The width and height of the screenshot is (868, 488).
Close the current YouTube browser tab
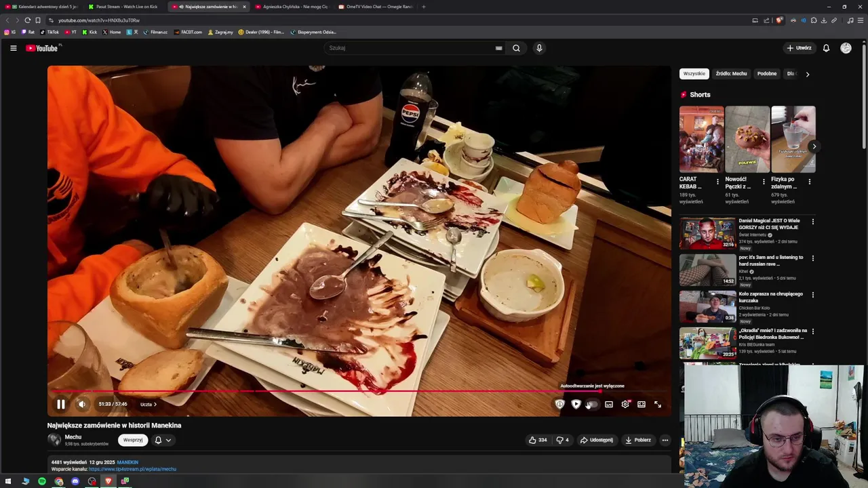pos(244,7)
